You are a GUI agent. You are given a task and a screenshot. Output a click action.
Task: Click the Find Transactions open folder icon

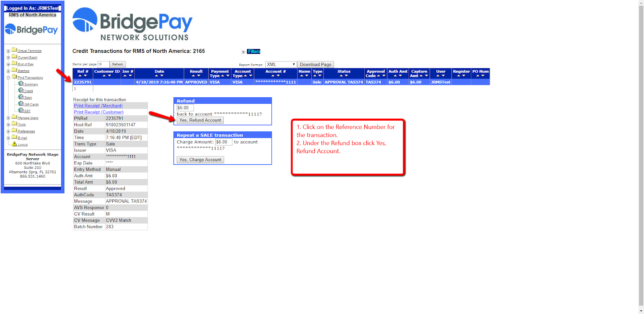tap(14, 76)
